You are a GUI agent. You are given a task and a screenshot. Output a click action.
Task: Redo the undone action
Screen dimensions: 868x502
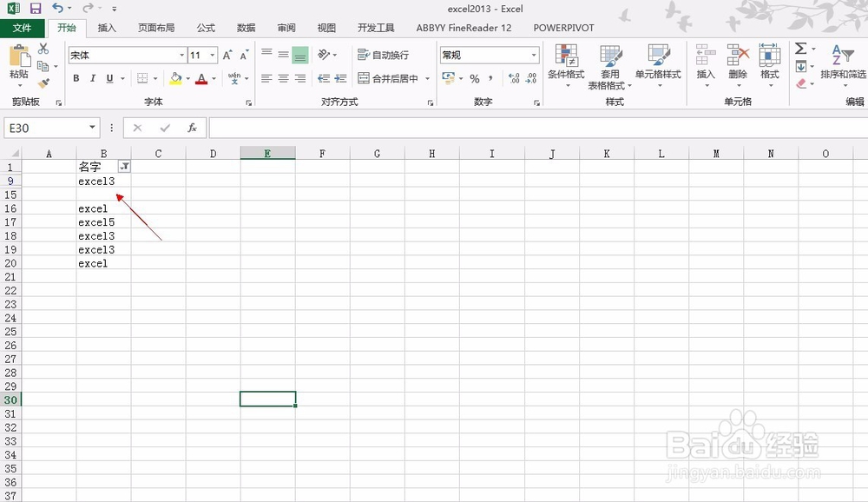point(88,9)
